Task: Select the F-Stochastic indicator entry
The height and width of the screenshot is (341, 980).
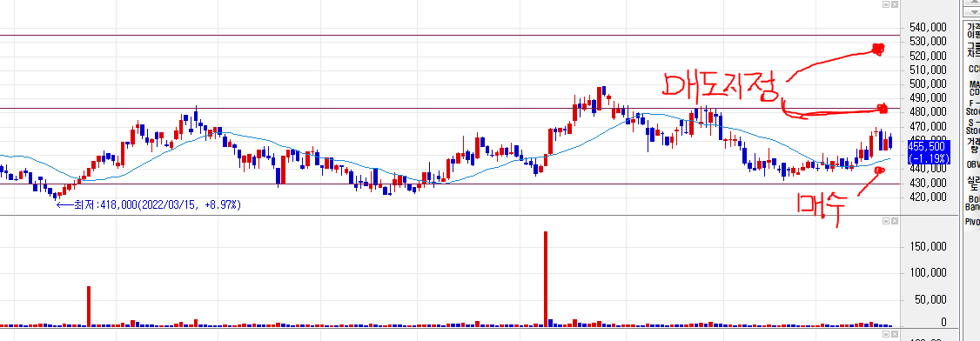Action: (974, 107)
